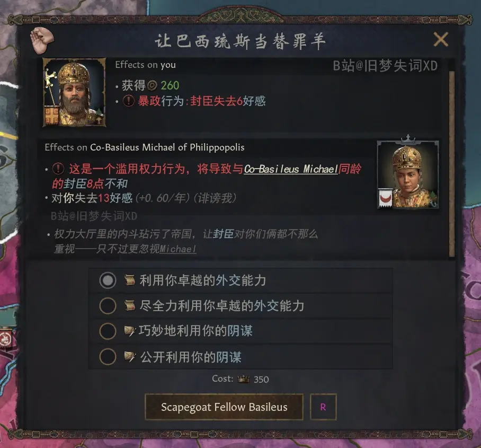Click the prestige crown icon next to Cost
Viewport: 481px width, 448px height.
[244, 379]
